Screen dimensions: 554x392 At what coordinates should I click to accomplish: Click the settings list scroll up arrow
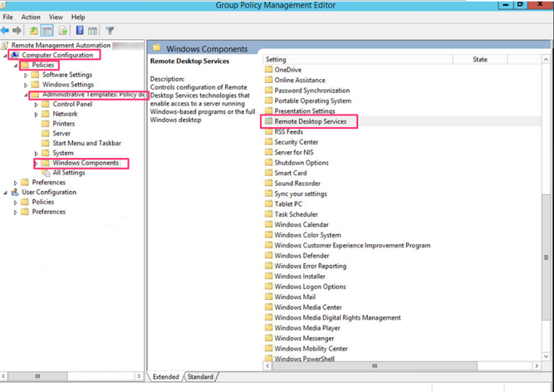click(x=546, y=59)
